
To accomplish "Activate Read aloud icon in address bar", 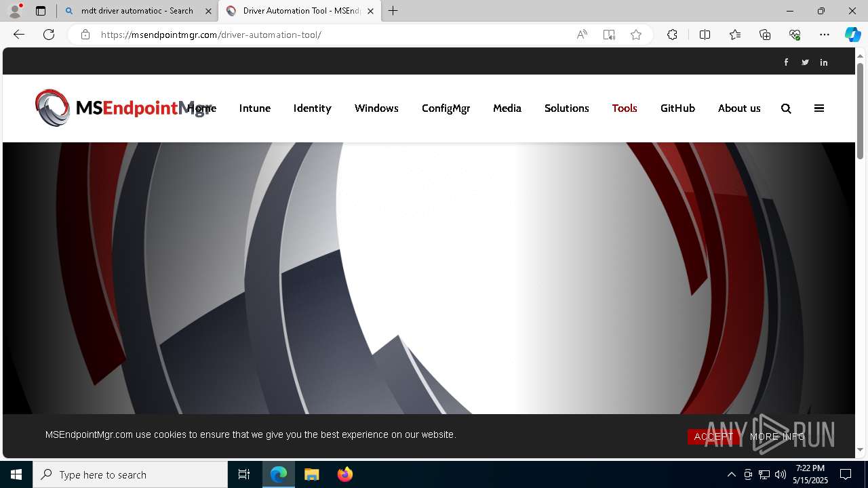I will click(582, 35).
